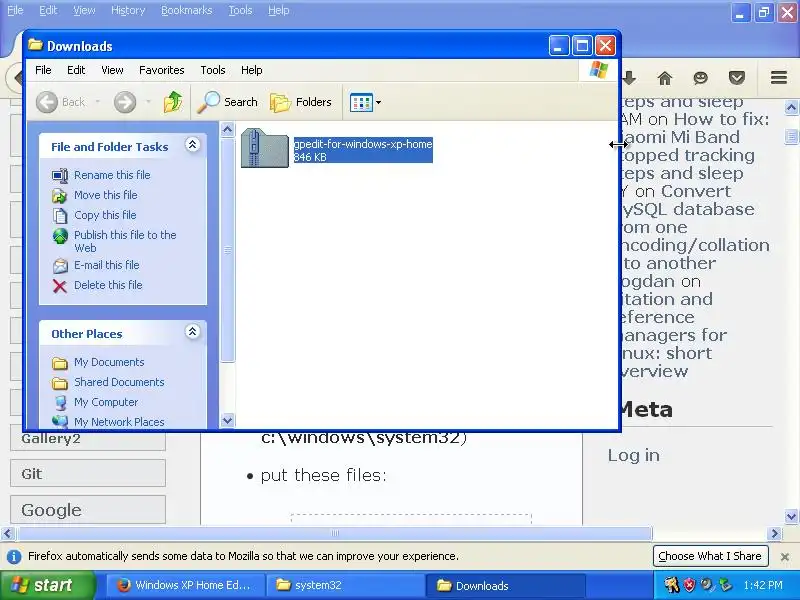The image size is (800, 600).
Task: Collapse the File and Folder Tasks section
Action: (x=192, y=145)
